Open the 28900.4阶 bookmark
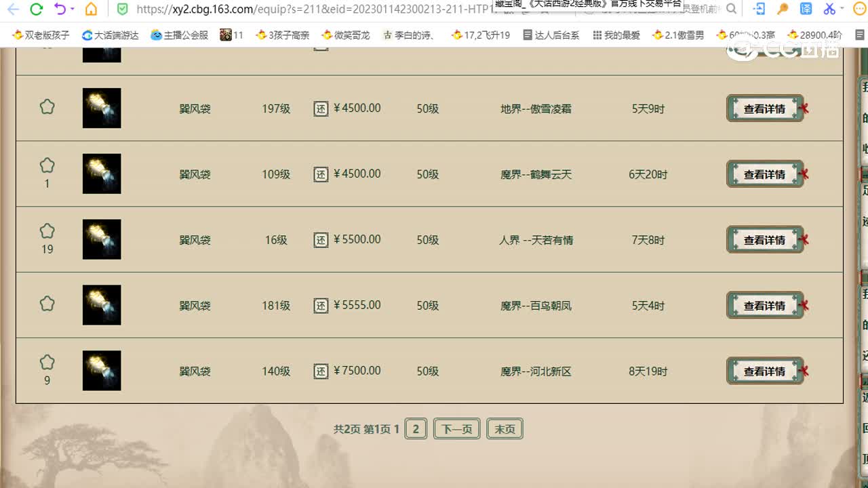This screenshot has height=488, width=868. [815, 35]
